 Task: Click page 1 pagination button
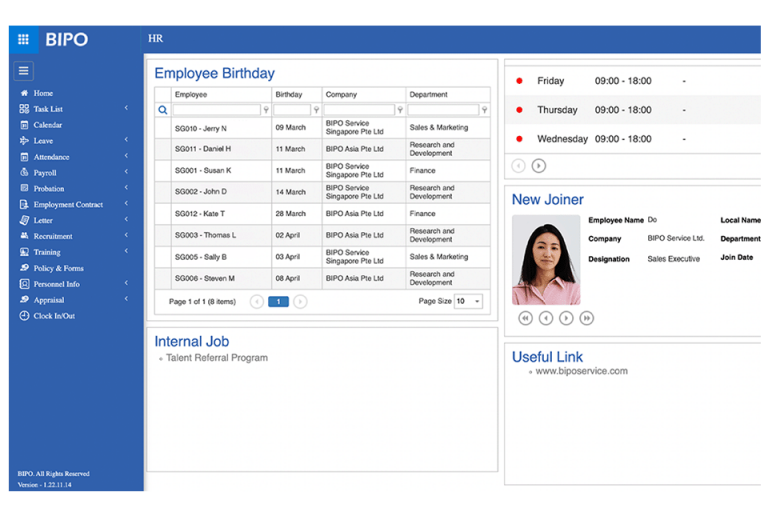278,302
